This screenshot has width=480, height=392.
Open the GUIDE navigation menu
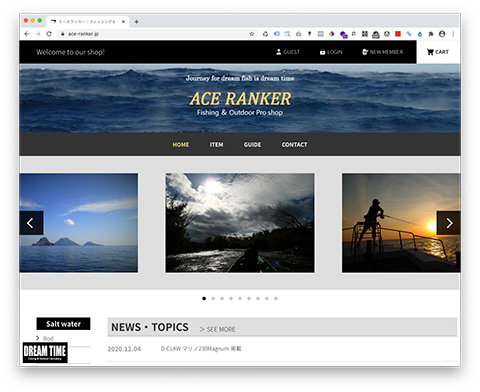[252, 144]
